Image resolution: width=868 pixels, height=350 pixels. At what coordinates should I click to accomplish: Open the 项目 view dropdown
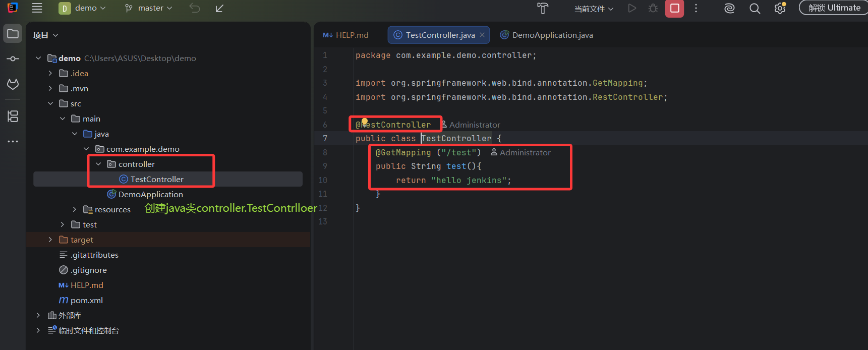pyautogui.click(x=45, y=35)
